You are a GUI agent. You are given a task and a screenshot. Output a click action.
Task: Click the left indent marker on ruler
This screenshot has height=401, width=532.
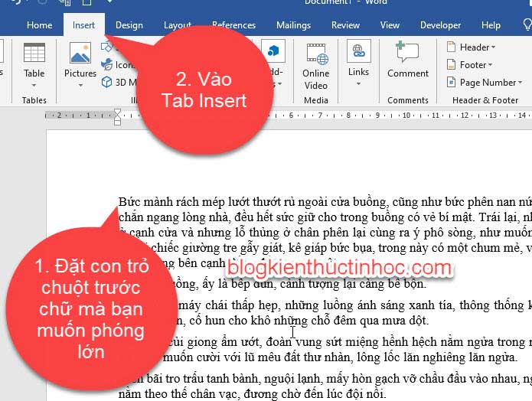[117, 122]
